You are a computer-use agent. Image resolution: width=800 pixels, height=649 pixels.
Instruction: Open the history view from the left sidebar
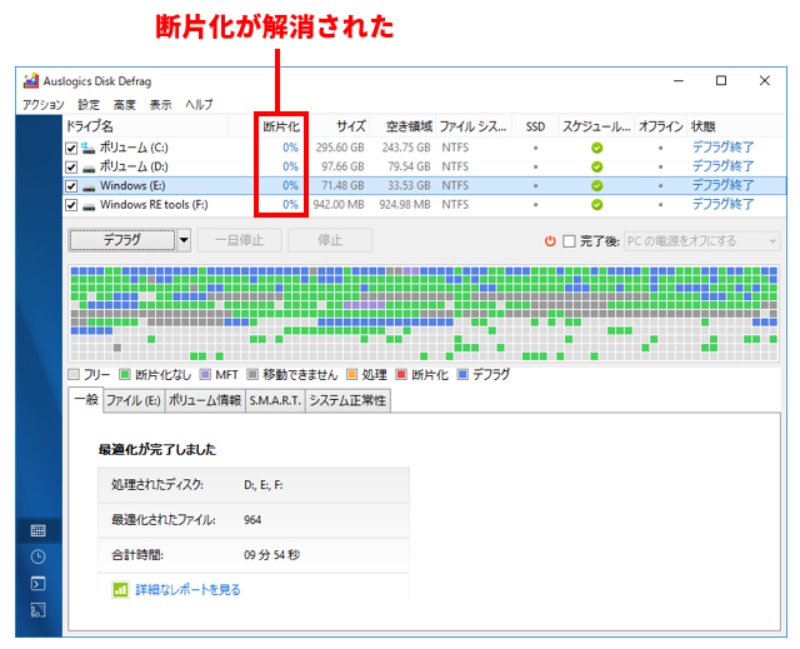[38, 555]
